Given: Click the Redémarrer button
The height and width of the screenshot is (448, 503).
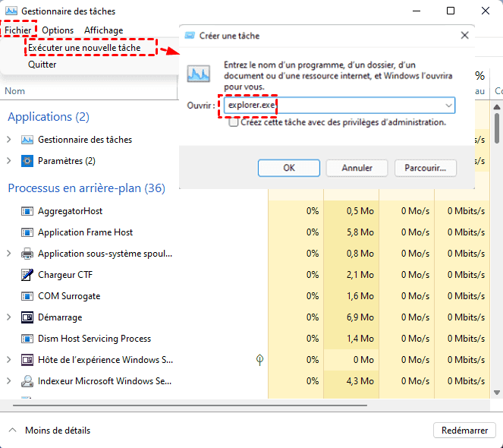Looking at the screenshot, I should point(464,431).
